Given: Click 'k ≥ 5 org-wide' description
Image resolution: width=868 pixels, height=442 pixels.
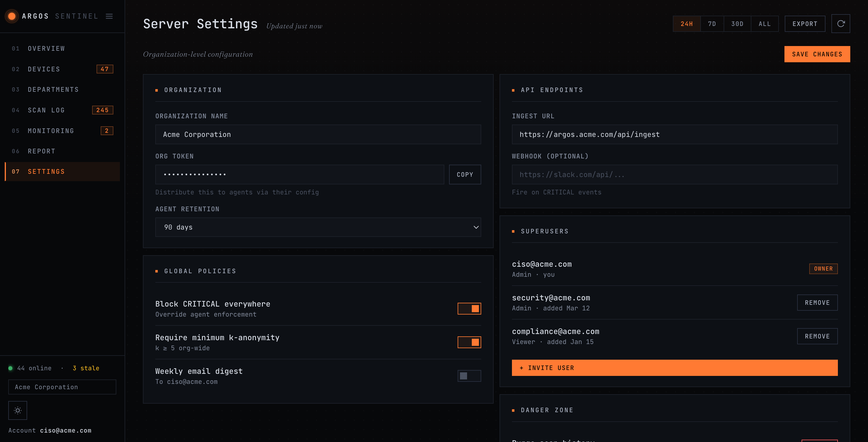Looking at the screenshot, I should point(182,348).
